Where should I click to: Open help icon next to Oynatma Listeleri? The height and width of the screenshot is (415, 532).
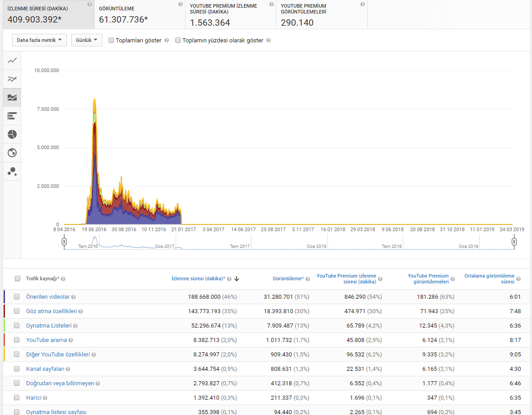pyautogui.click(x=75, y=326)
